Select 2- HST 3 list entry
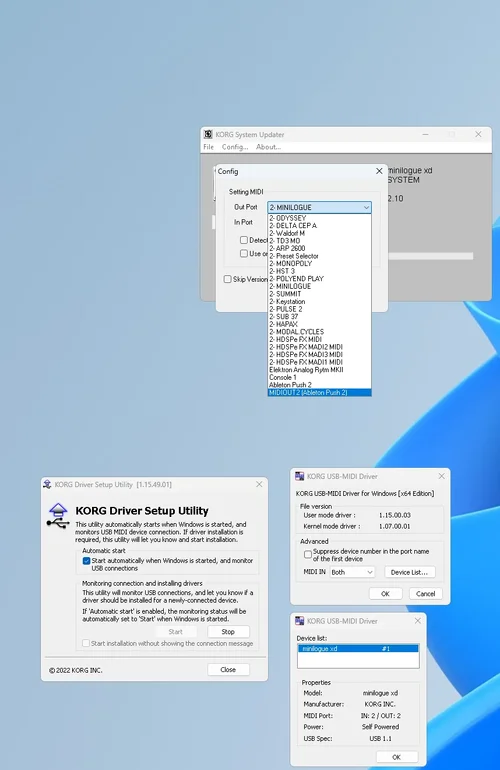This screenshot has height=770, width=500. 319,271
